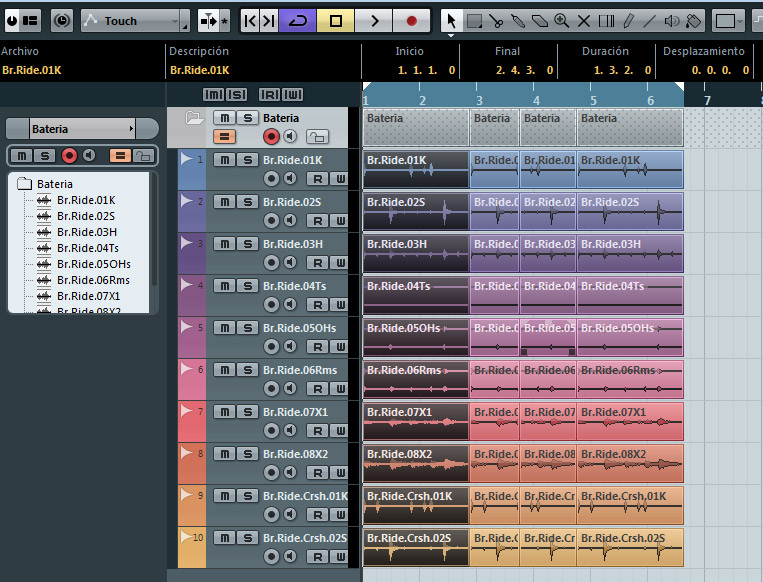Click bar 3 on the ruler

(479, 100)
